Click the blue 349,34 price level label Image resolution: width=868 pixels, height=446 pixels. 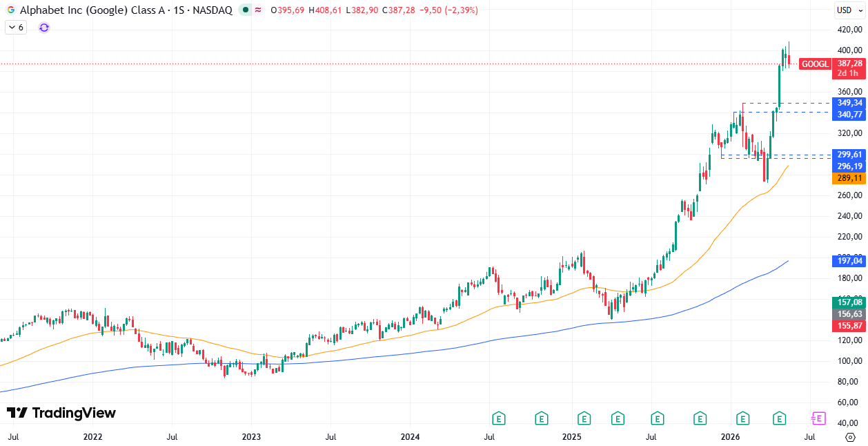click(850, 103)
